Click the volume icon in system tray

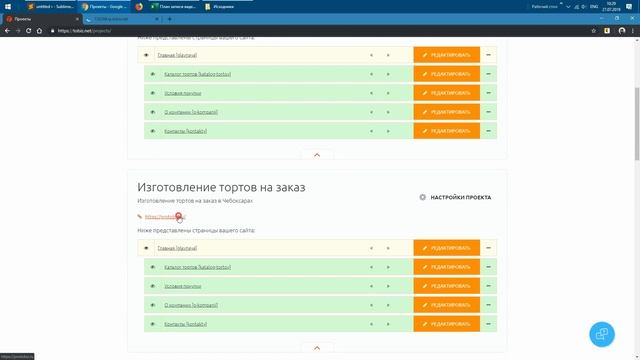pyautogui.click(x=584, y=7)
